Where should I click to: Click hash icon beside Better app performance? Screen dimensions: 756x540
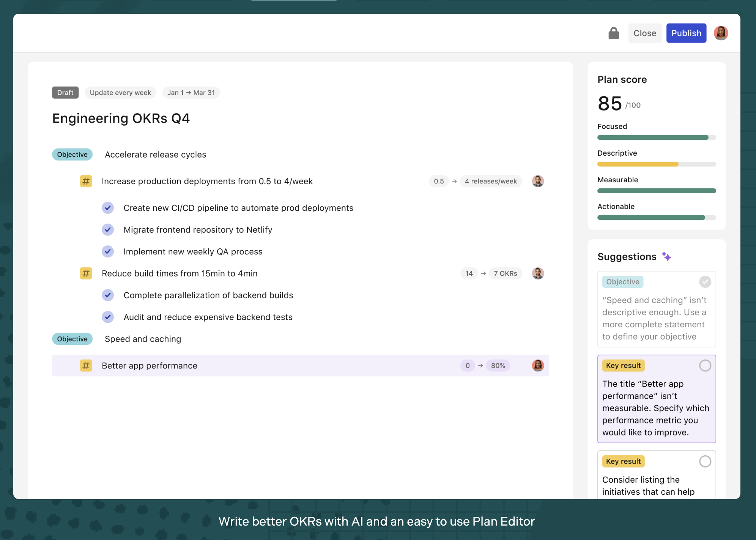click(x=86, y=366)
